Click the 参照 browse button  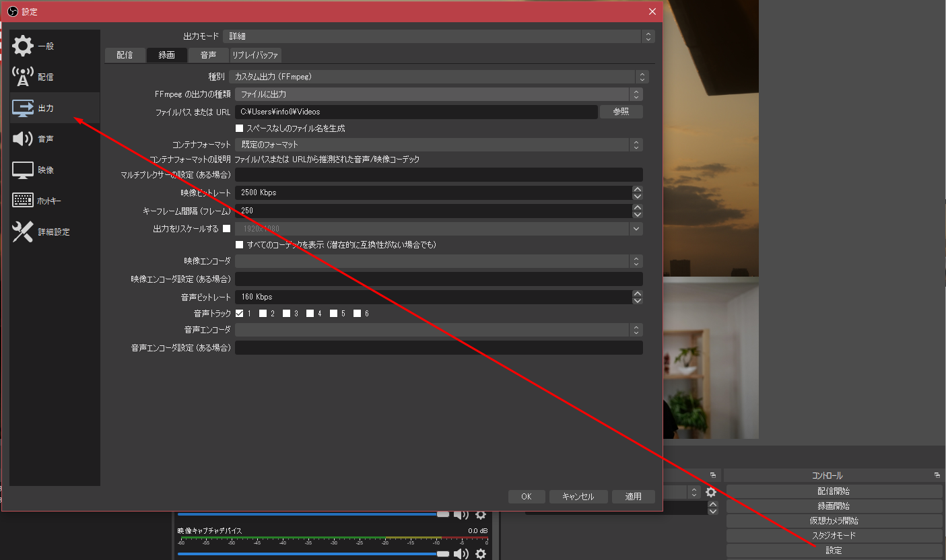(621, 112)
